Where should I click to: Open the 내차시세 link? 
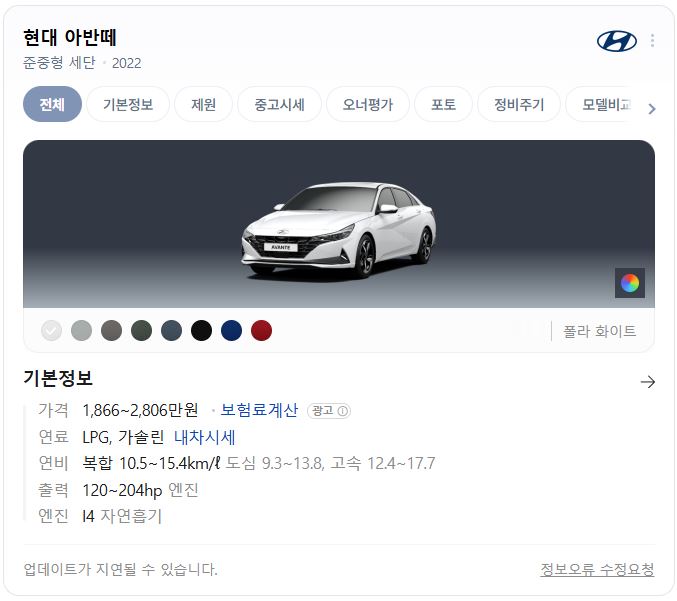point(205,437)
